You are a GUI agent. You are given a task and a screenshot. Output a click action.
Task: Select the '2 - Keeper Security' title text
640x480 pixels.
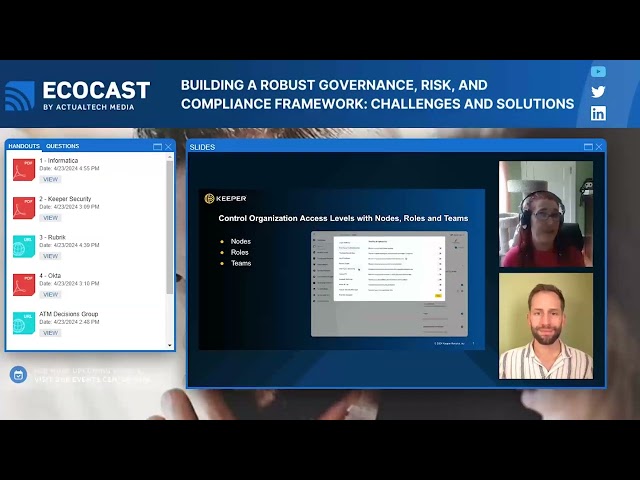pos(65,199)
